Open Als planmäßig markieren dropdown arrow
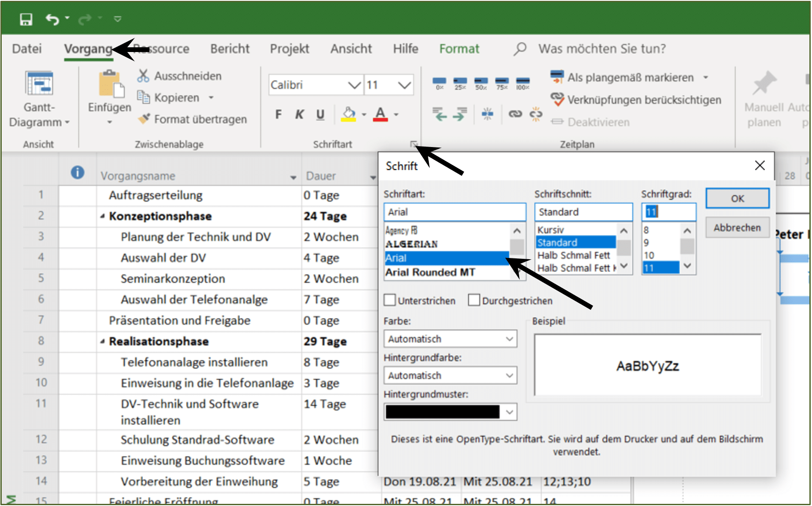812x506 pixels. (706, 77)
